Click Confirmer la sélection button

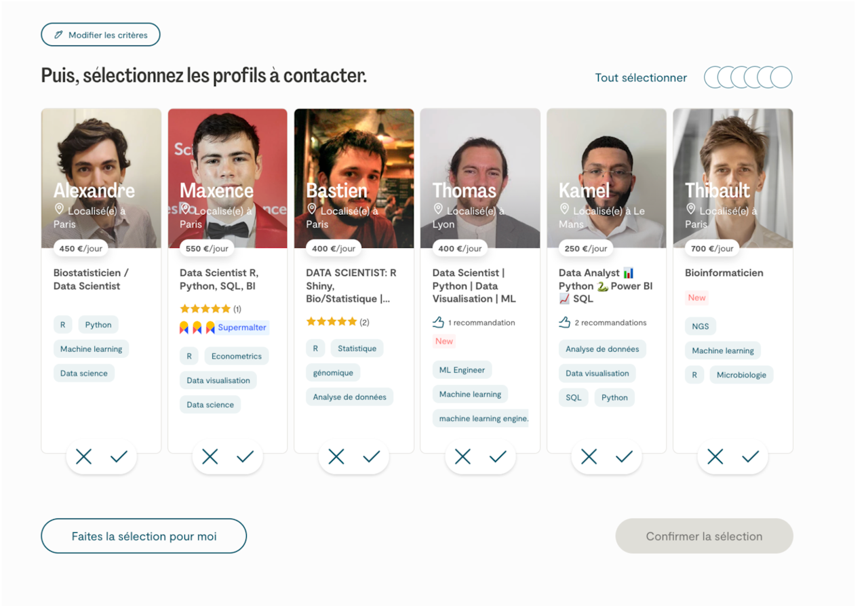point(704,536)
